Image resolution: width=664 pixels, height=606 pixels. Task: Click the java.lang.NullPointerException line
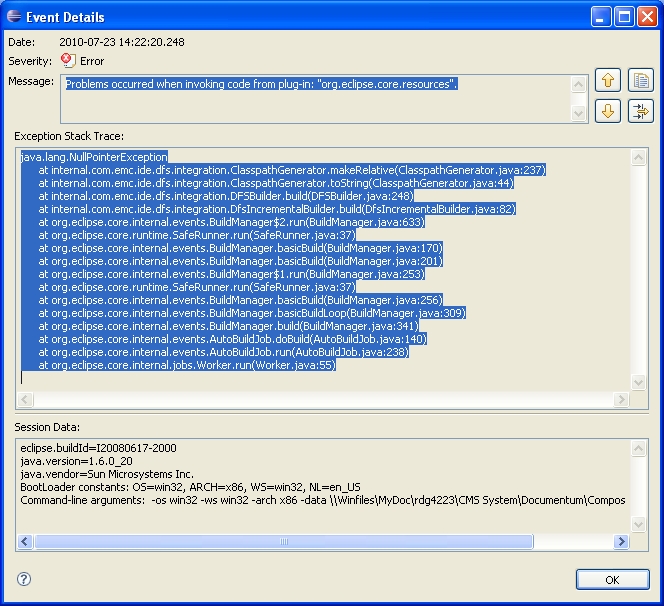94,157
